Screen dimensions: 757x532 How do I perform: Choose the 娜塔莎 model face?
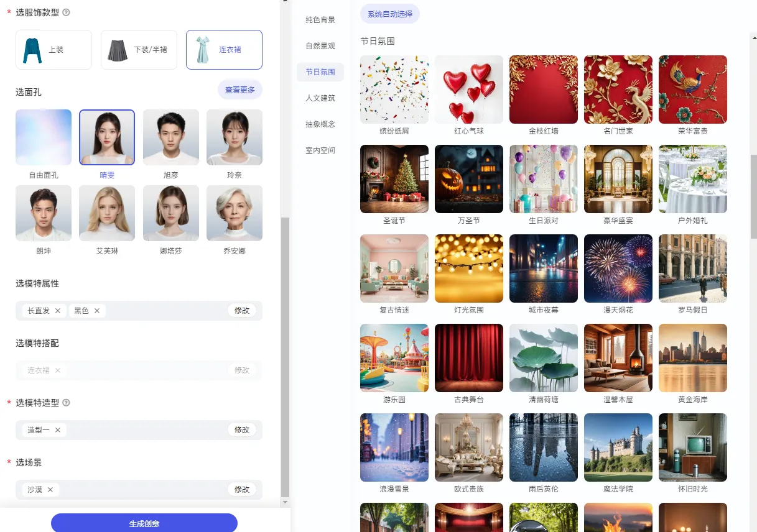coord(171,213)
